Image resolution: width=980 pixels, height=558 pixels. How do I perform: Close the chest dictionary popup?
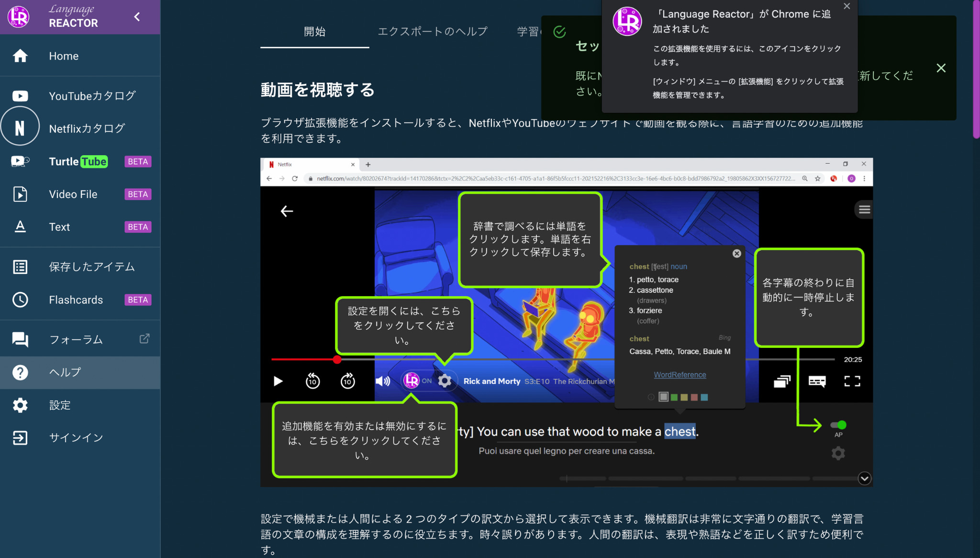tap(737, 254)
